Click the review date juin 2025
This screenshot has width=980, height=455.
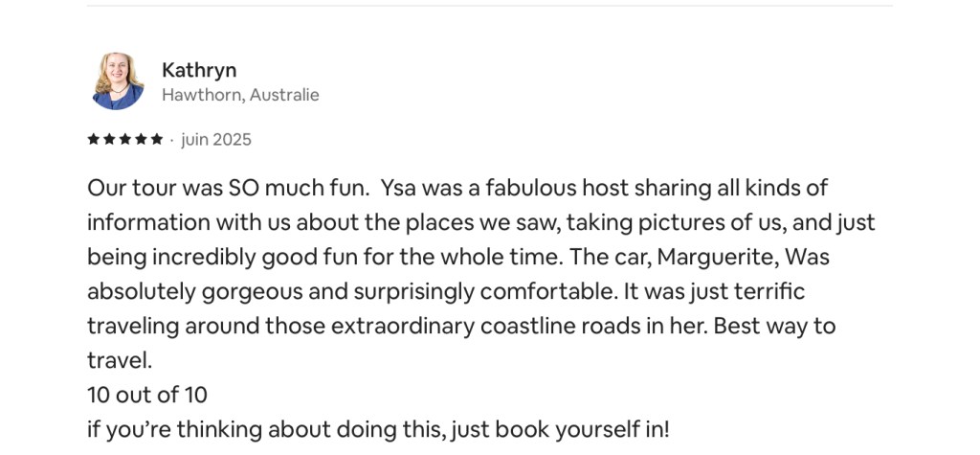pos(216,140)
